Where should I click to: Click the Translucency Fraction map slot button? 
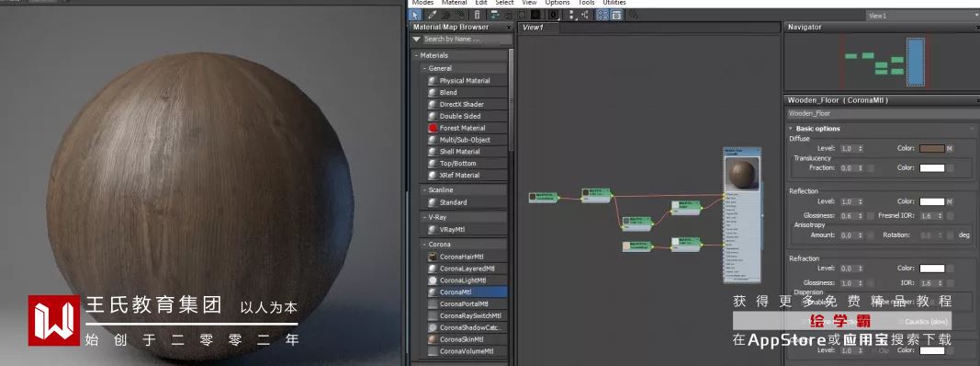870,168
